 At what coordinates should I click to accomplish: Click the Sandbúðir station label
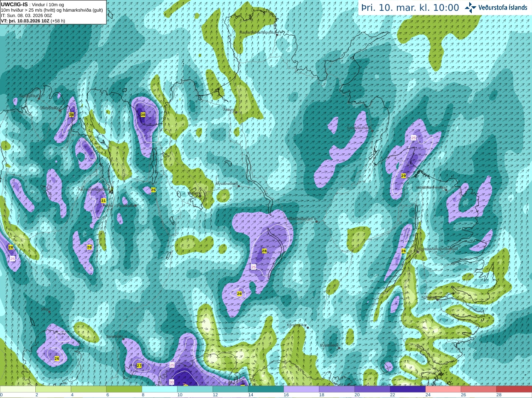coord(114,337)
